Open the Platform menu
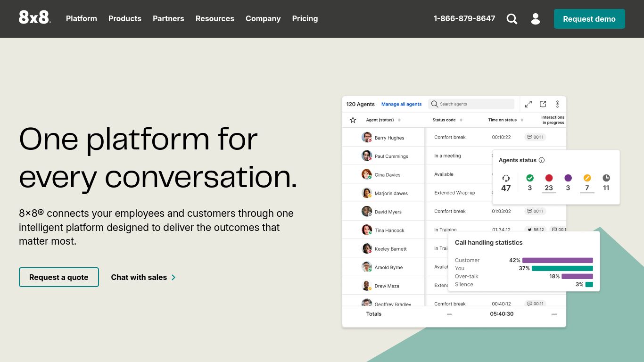The height and width of the screenshot is (362, 644). (82, 18)
